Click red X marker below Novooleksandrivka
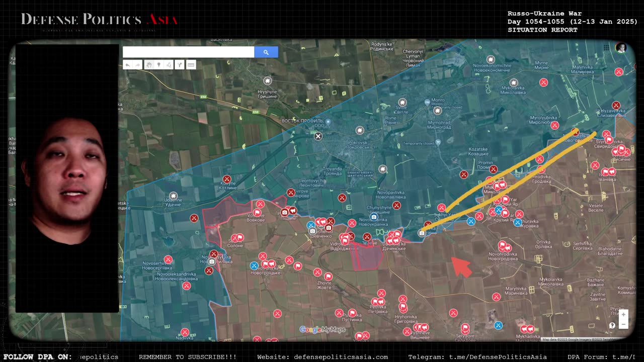Screen dimensions: 644x362 pos(187,286)
